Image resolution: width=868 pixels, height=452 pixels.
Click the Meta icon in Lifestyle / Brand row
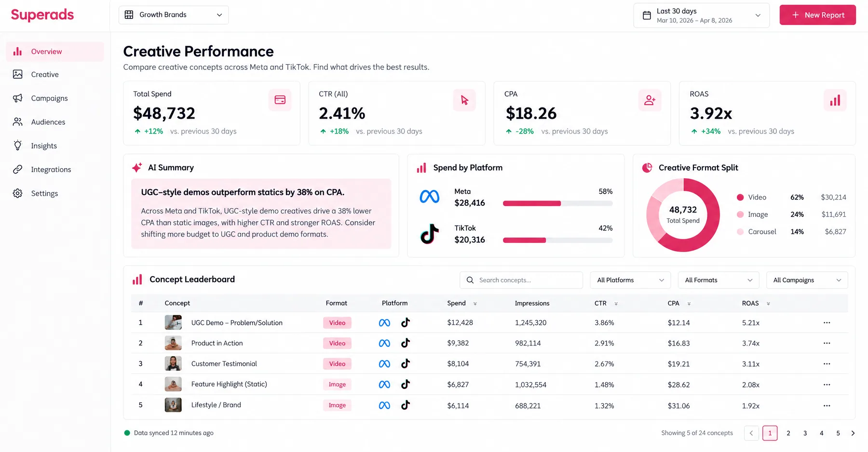pyautogui.click(x=384, y=406)
